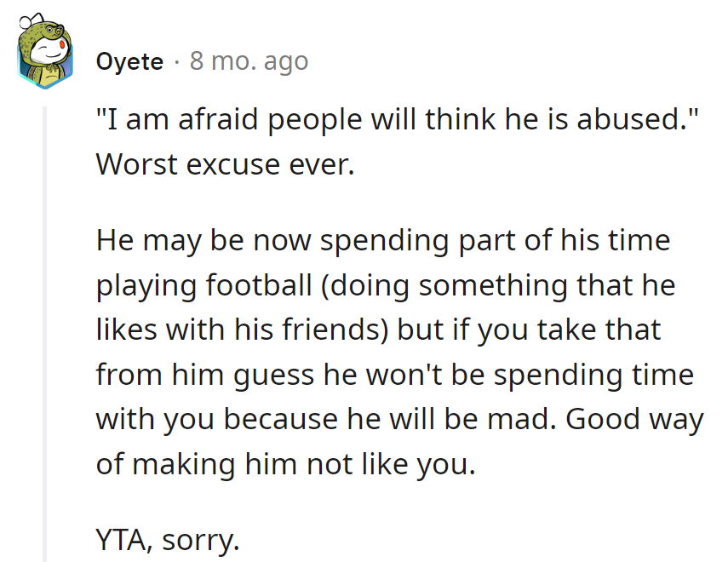Open the Oyete user profile
Image resolution: width=728 pixels, height=562 pixels.
tap(129, 62)
